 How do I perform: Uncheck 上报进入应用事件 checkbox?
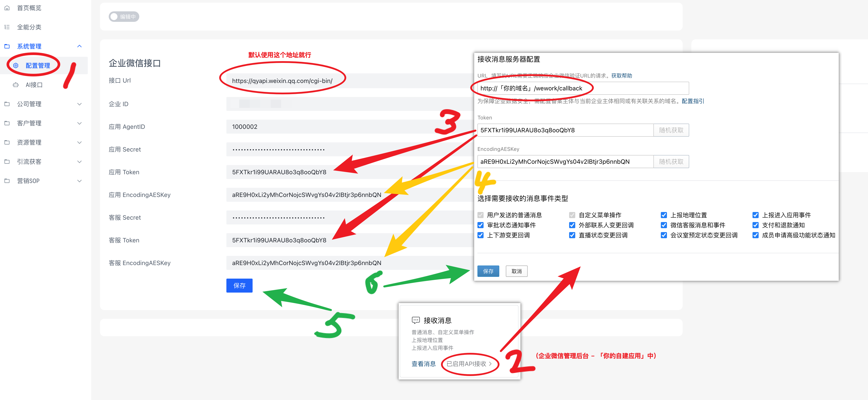click(x=755, y=215)
